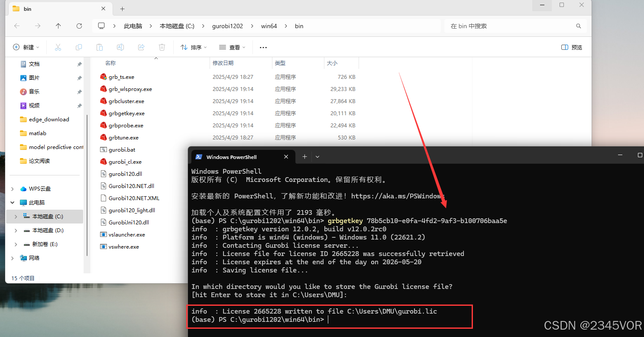The image size is (644, 337).
Task: Click the Share icon in Explorer toolbar
Action: coord(141,47)
